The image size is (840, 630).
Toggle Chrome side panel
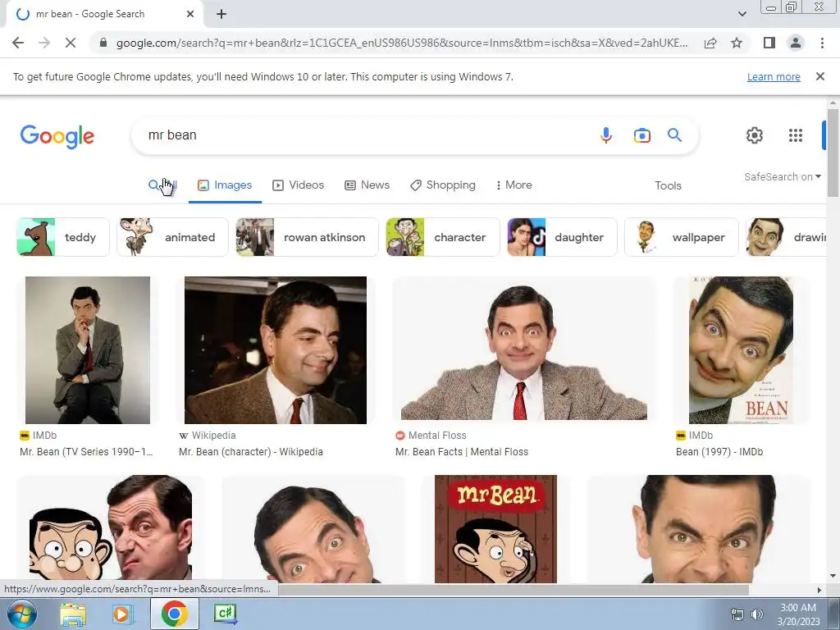click(769, 43)
